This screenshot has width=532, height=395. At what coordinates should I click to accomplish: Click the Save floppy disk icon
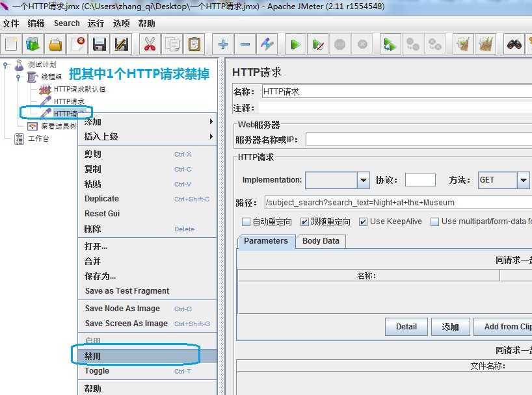(99, 44)
